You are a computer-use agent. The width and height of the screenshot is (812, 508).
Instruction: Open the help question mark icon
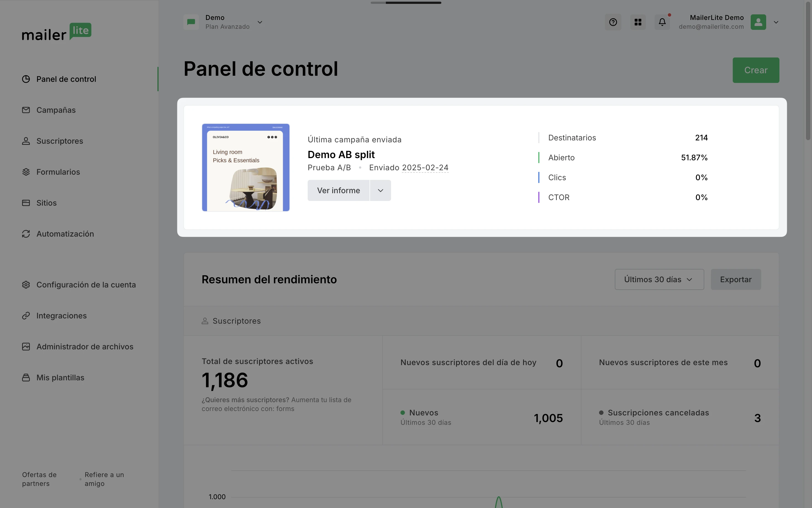[613, 22]
